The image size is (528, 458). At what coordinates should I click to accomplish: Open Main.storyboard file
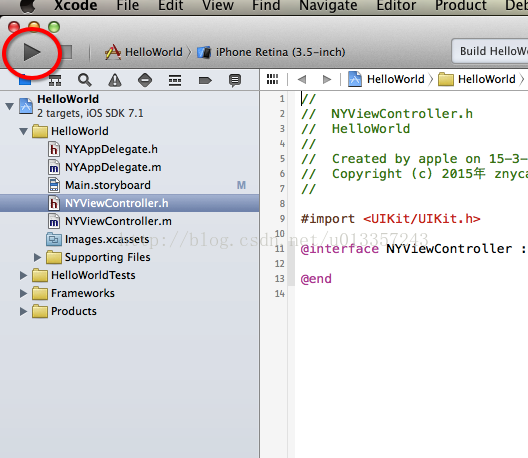click(x=130, y=185)
